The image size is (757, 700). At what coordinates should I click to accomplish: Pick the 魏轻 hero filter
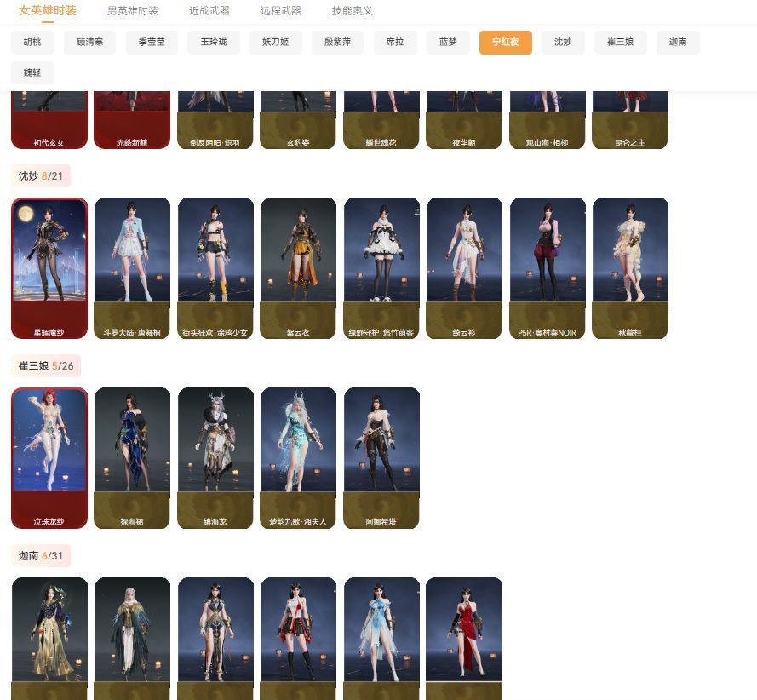pyautogui.click(x=32, y=72)
